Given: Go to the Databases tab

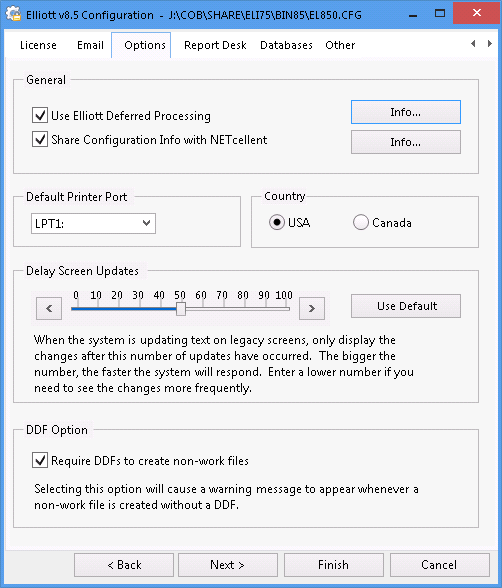Looking at the screenshot, I should click(x=286, y=45).
